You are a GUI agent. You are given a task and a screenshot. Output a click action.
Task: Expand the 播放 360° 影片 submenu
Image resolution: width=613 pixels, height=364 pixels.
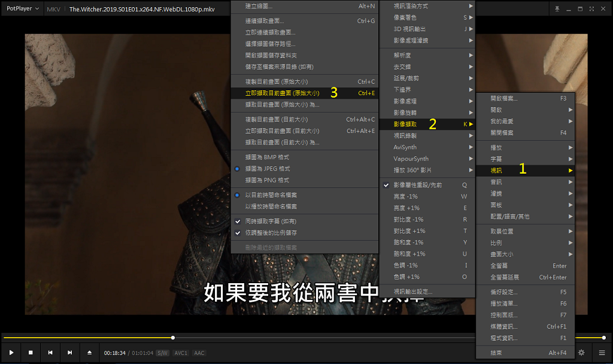pyautogui.click(x=427, y=170)
